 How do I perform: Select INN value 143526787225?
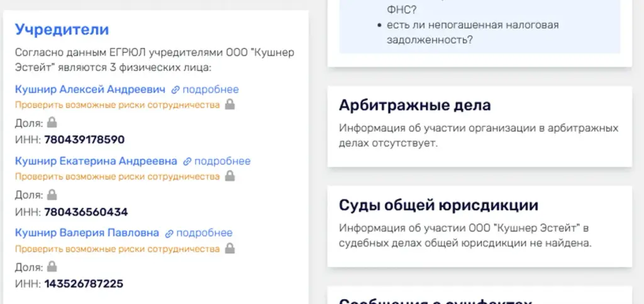84,284
